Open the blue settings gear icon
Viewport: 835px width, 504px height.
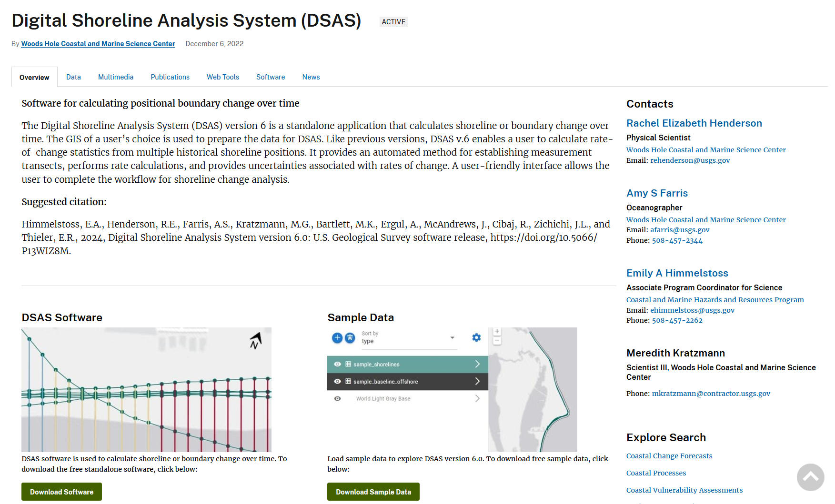[x=476, y=337]
